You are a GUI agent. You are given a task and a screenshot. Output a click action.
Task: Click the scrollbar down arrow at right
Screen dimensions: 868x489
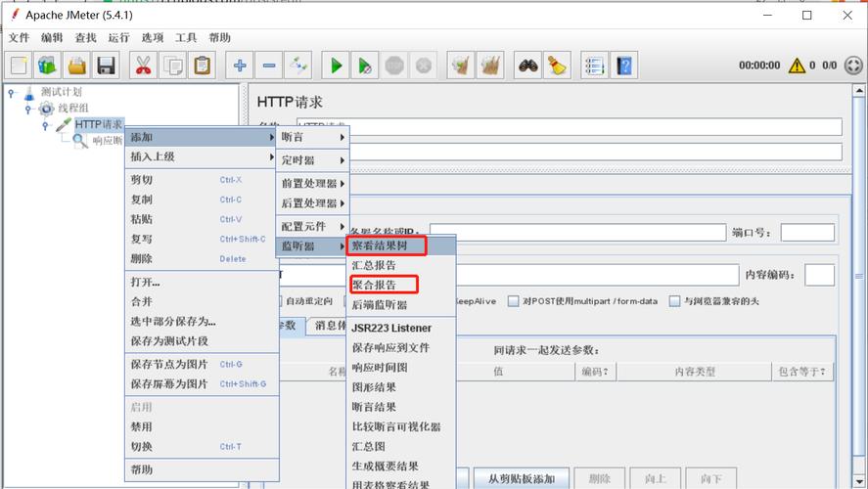[859, 481]
